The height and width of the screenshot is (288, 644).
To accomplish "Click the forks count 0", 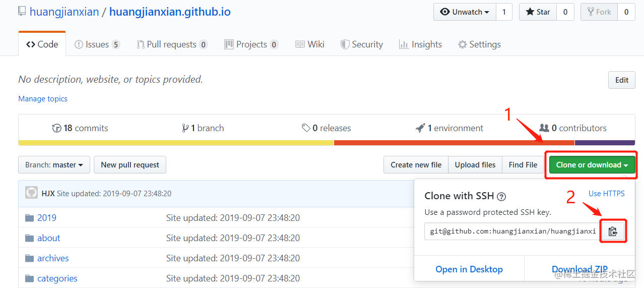I will click(626, 12).
